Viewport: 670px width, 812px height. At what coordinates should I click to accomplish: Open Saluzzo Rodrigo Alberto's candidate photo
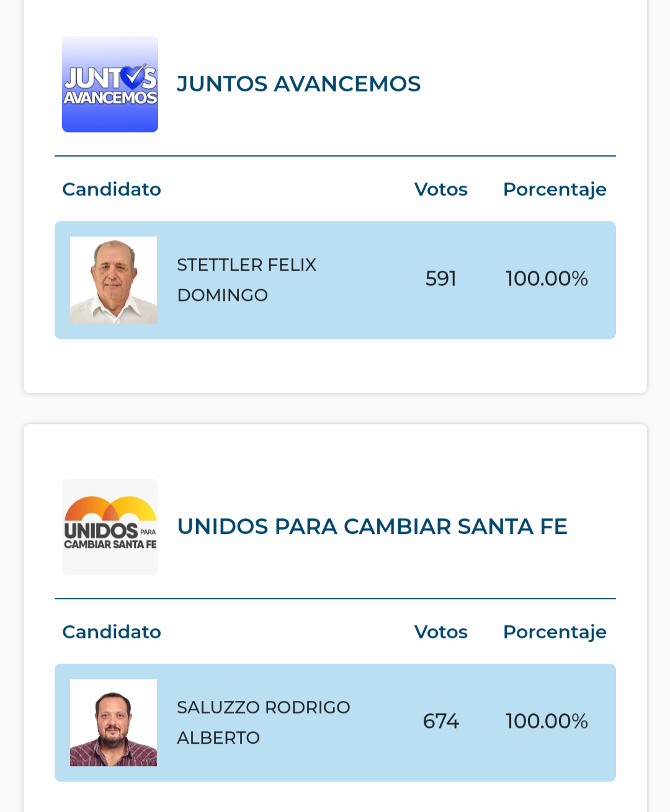pyautogui.click(x=114, y=723)
